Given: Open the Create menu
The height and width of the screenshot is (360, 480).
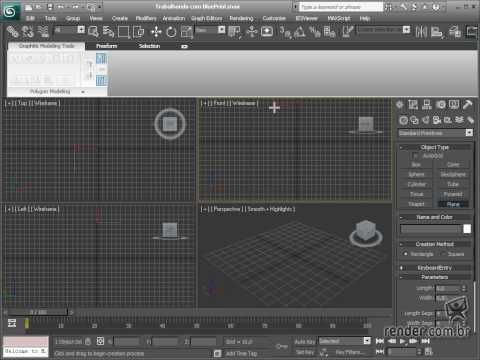Looking at the screenshot, I should [x=120, y=18].
